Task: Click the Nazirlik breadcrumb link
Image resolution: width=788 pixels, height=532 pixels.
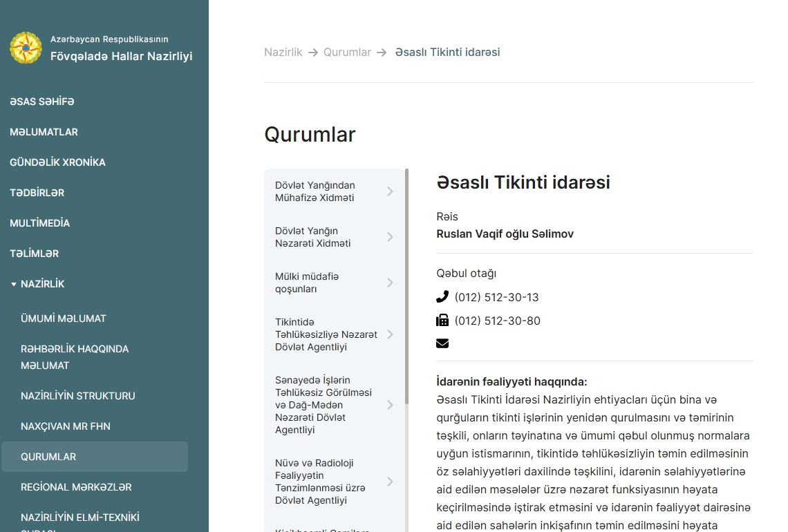Action: click(283, 53)
